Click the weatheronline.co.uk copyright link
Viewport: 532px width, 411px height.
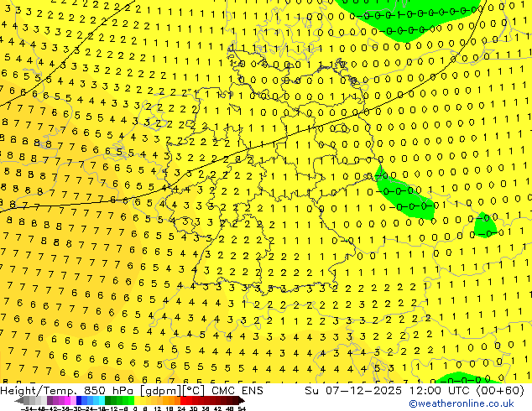pyautogui.click(x=462, y=403)
